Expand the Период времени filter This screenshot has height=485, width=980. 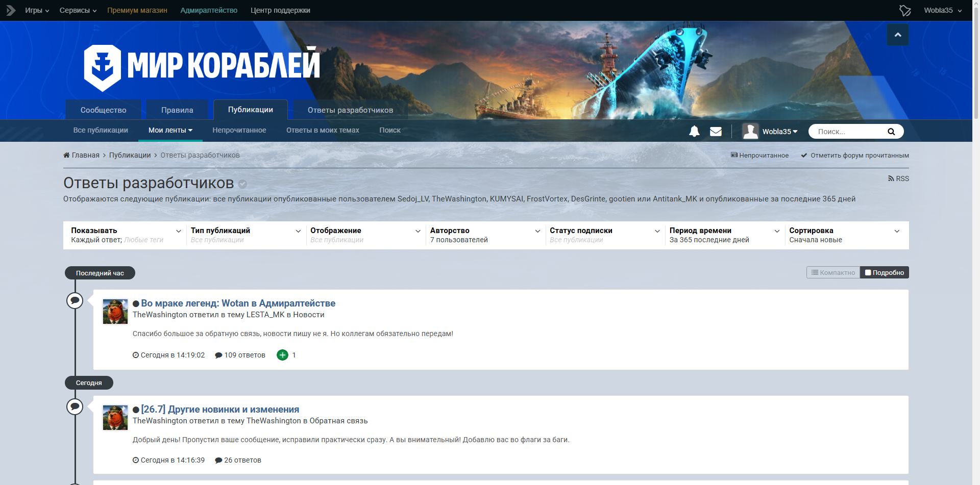(x=724, y=235)
